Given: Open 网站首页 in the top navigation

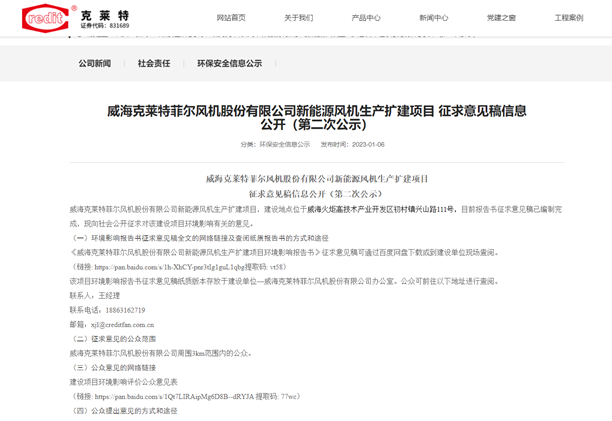Looking at the screenshot, I should point(231,18).
